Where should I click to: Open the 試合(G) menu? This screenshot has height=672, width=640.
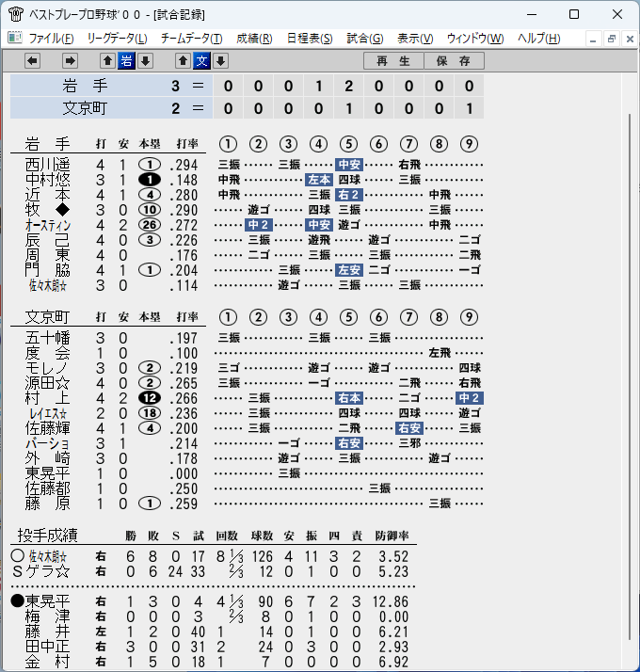tap(365, 39)
